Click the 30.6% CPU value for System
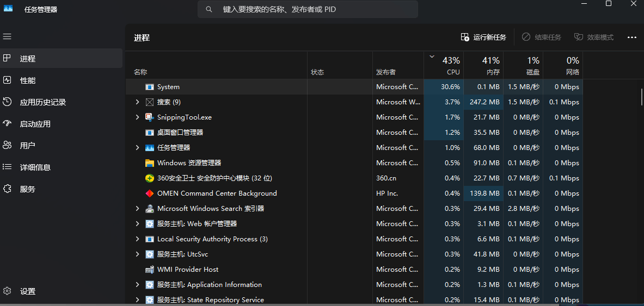This screenshot has width=644, height=306. 451,87
